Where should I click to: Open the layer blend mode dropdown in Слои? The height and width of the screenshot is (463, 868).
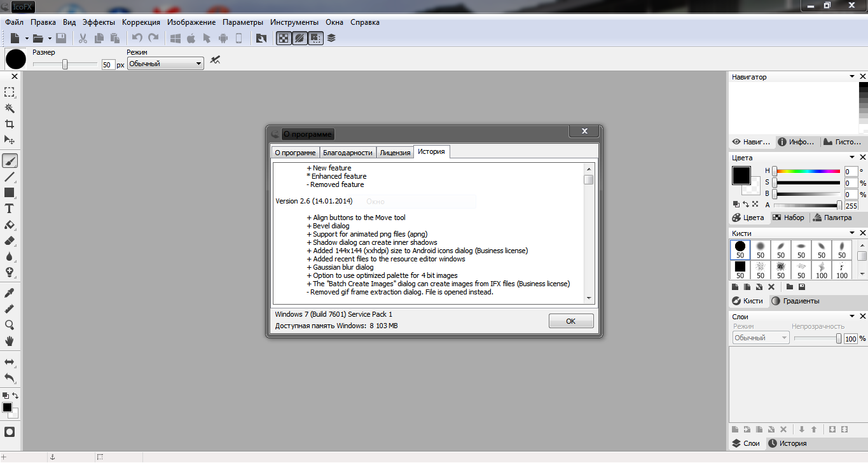pyautogui.click(x=761, y=338)
